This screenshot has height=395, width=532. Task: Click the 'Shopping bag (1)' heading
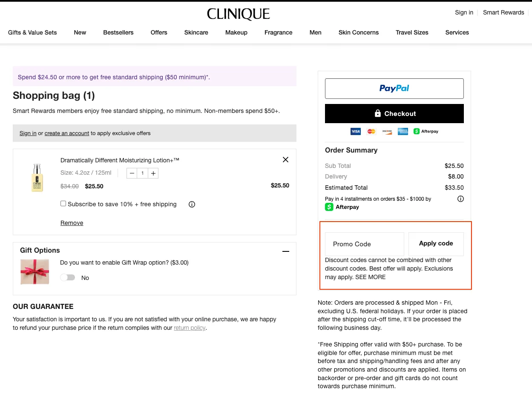[x=54, y=95]
